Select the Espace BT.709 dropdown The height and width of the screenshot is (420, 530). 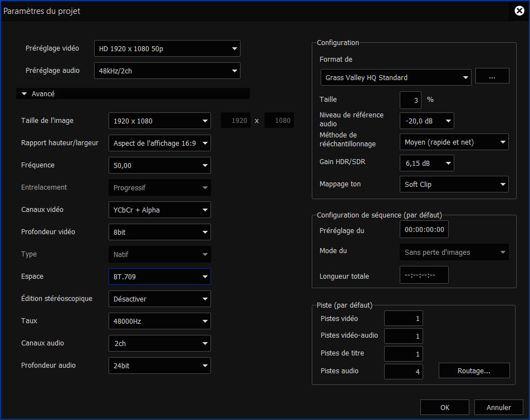tap(159, 276)
